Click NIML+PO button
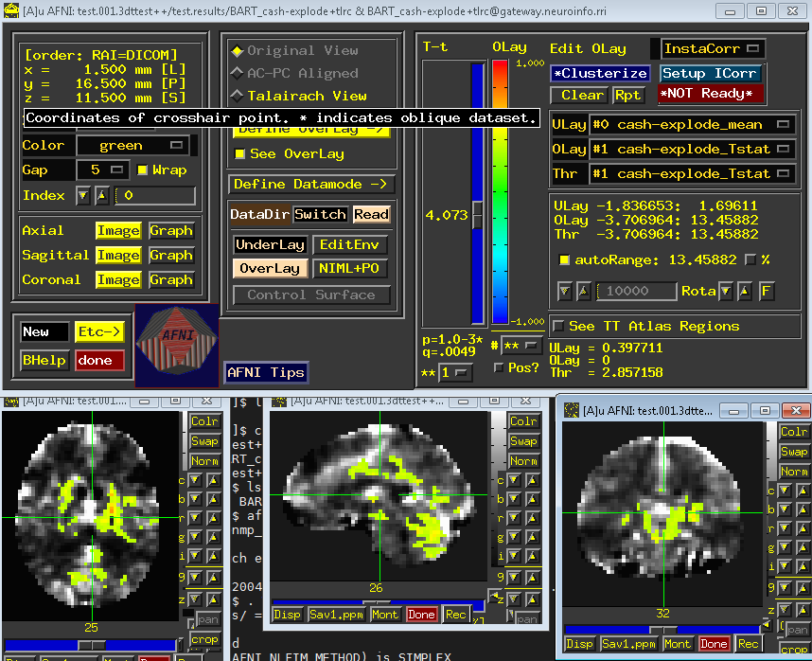The width and height of the screenshot is (812, 661). pos(349,269)
